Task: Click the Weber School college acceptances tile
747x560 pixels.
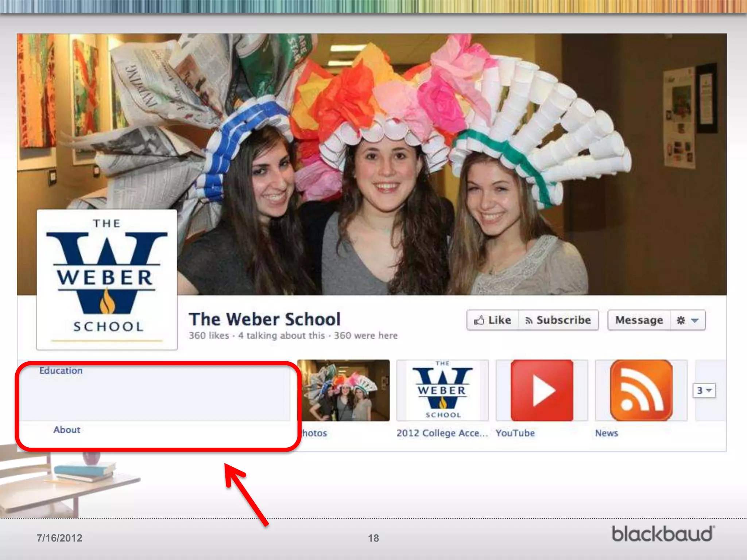Action: [442, 390]
